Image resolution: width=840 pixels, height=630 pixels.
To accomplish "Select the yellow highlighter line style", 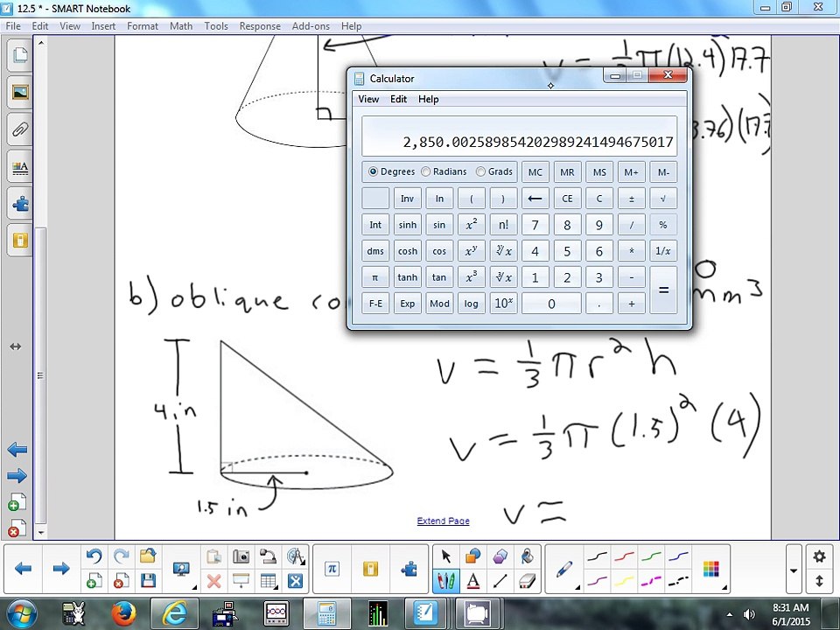I will point(624,581).
